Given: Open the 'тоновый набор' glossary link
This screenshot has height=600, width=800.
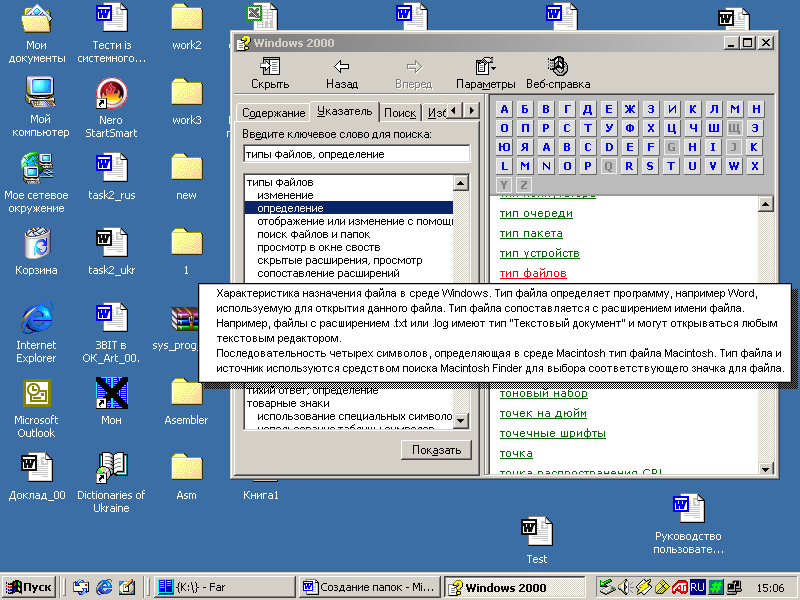Looking at the screenshot, I should pos(544,393).
